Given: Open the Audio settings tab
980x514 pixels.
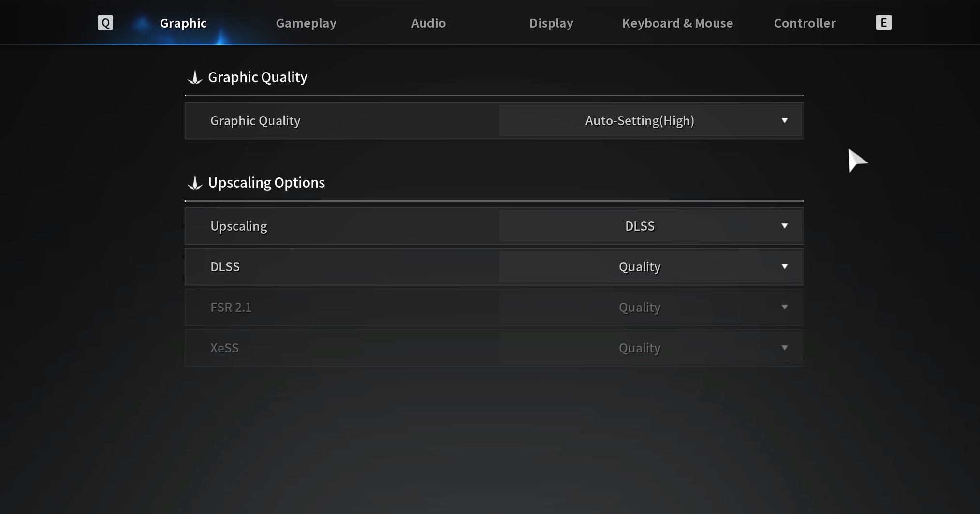Looking at the screenshot, I should tap(428, 23).
